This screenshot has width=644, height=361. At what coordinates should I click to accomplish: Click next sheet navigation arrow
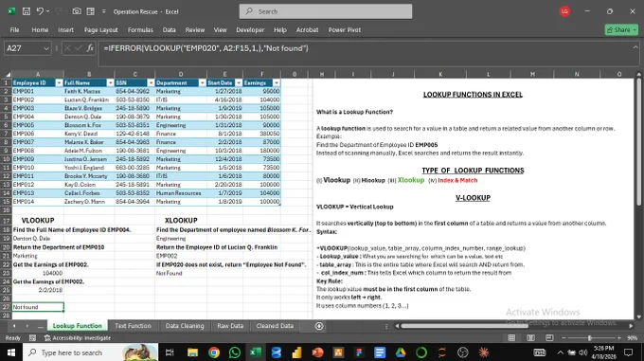click(27, 326)
